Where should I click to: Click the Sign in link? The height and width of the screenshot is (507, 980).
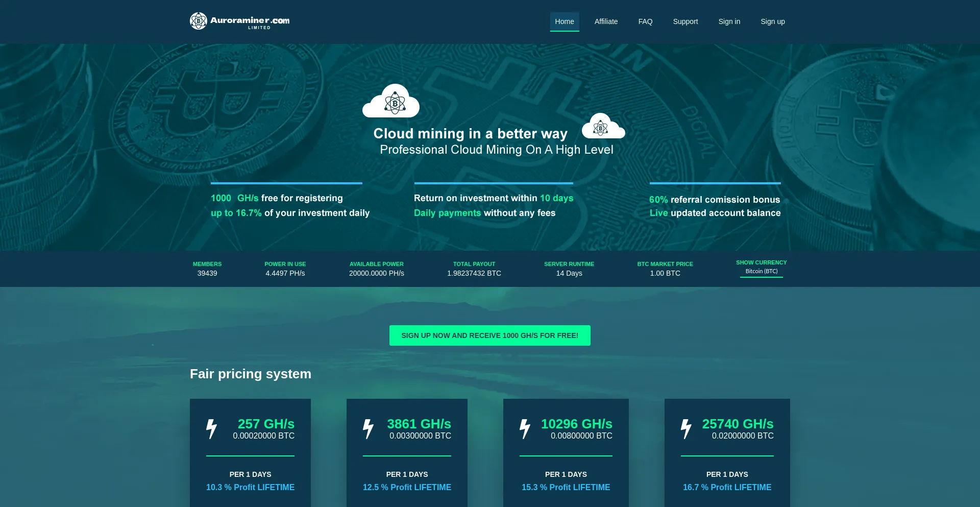click(x=729, y=21)
